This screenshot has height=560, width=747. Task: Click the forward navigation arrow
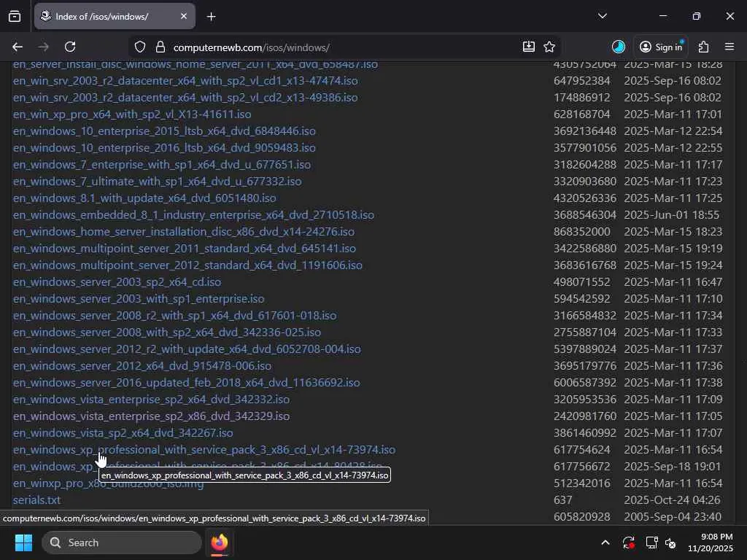pos(43,47)
